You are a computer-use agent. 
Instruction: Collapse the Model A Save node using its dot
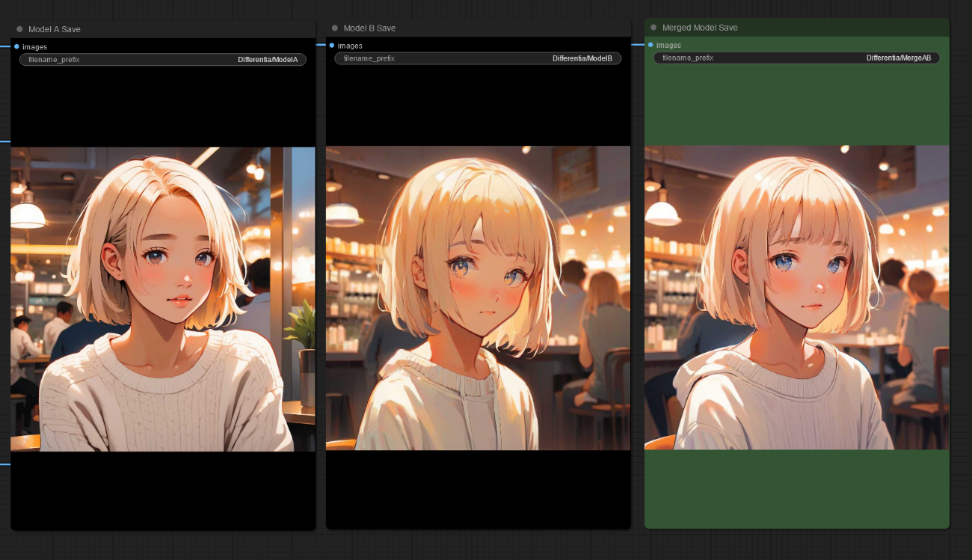19,29
